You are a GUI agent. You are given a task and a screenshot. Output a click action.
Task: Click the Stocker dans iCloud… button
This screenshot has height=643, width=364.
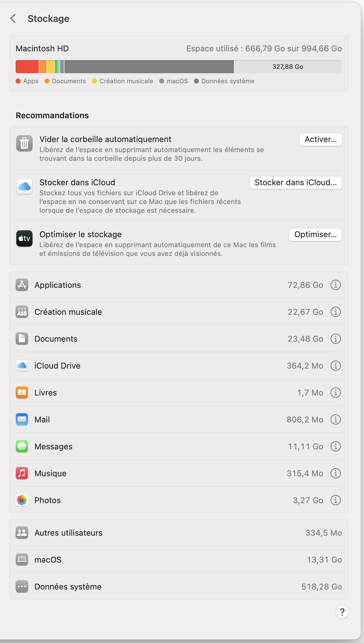(296, 183)
